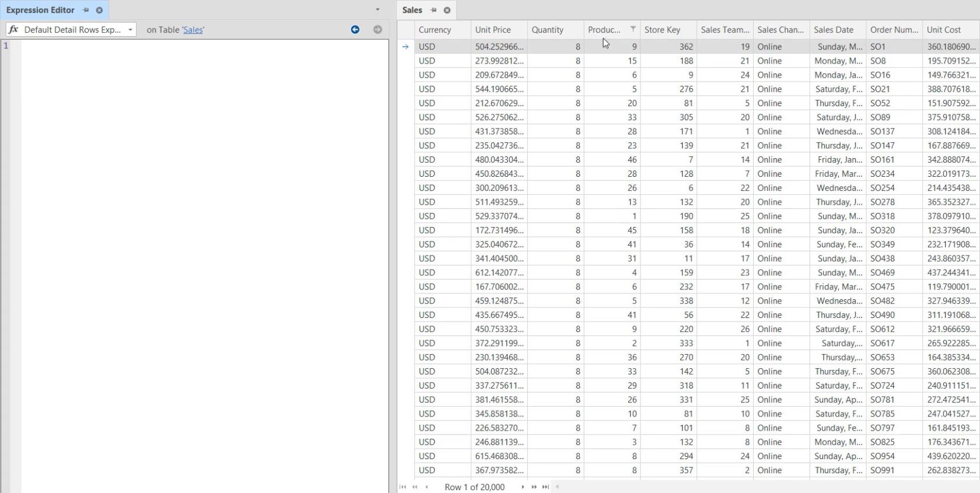Click the Row 1 of 20,000 status text
This screenshot has width=980, height=493.
[x=474, y=487]
